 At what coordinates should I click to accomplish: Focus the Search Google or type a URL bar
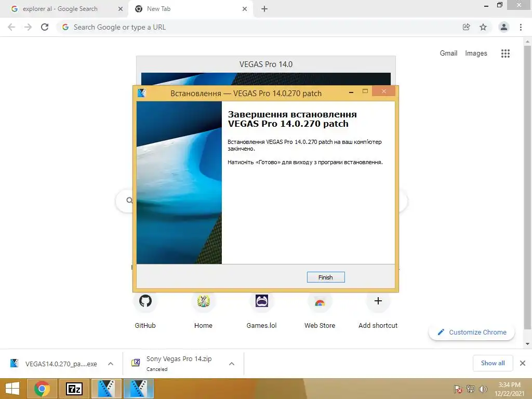(258, 27)
